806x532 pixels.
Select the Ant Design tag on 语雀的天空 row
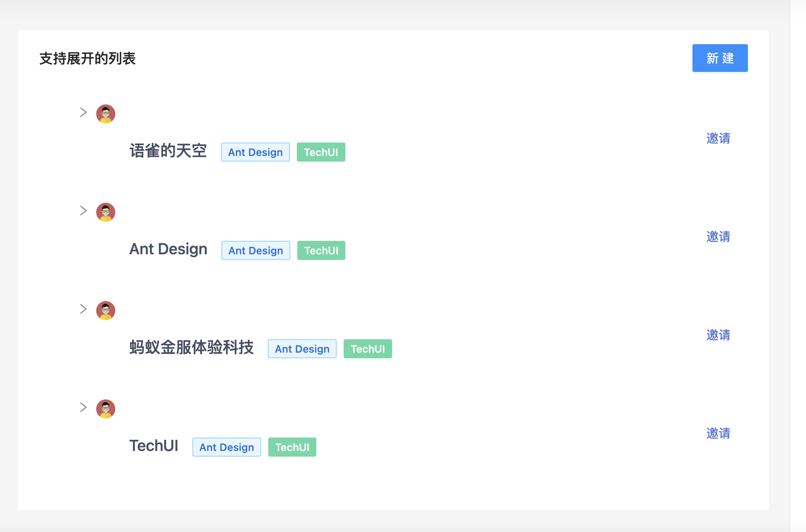tap(255, 152)
